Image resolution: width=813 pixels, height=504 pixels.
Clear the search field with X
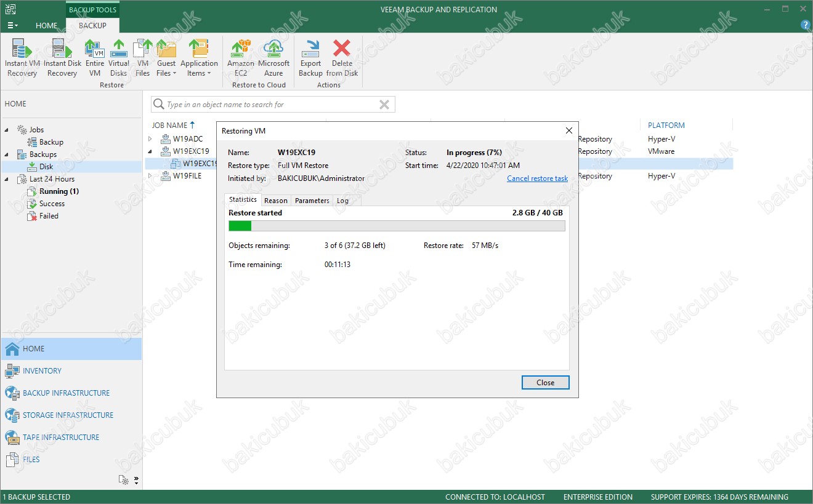pos(384,105)
